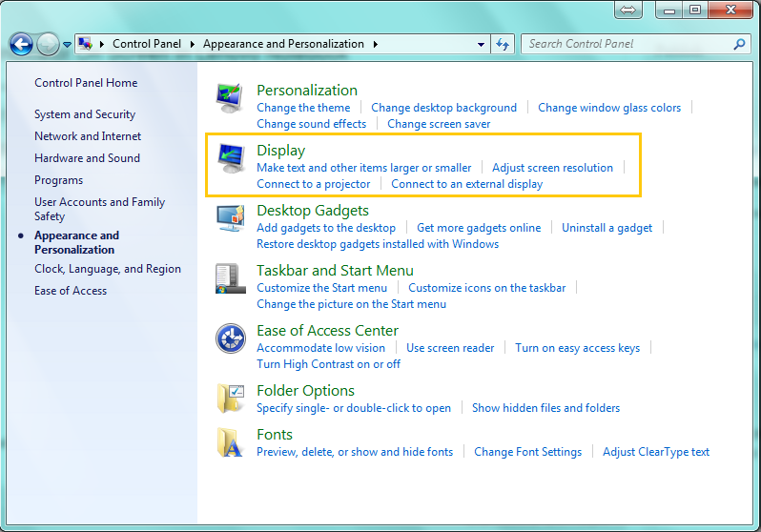Open the recent pages dropdown arrow
The height and width of the screenshot is (532, 761).
(67, 44)
